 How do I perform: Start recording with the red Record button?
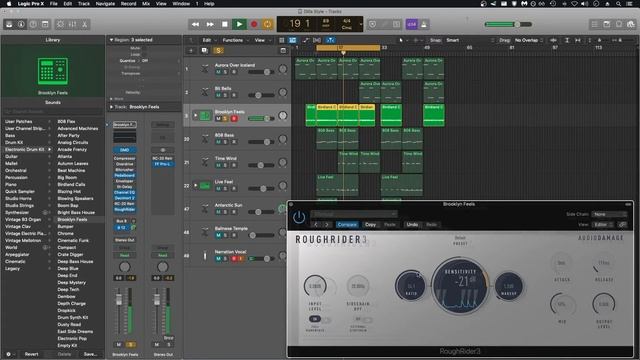click(x=254, y=24)
